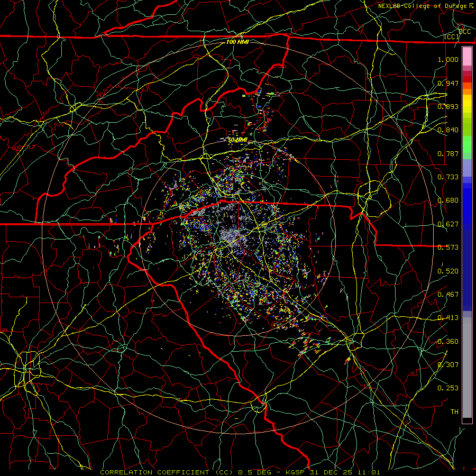Click the 0.947 scale value
The height and width of the screenshot is (476, 476).
point(448,83)
